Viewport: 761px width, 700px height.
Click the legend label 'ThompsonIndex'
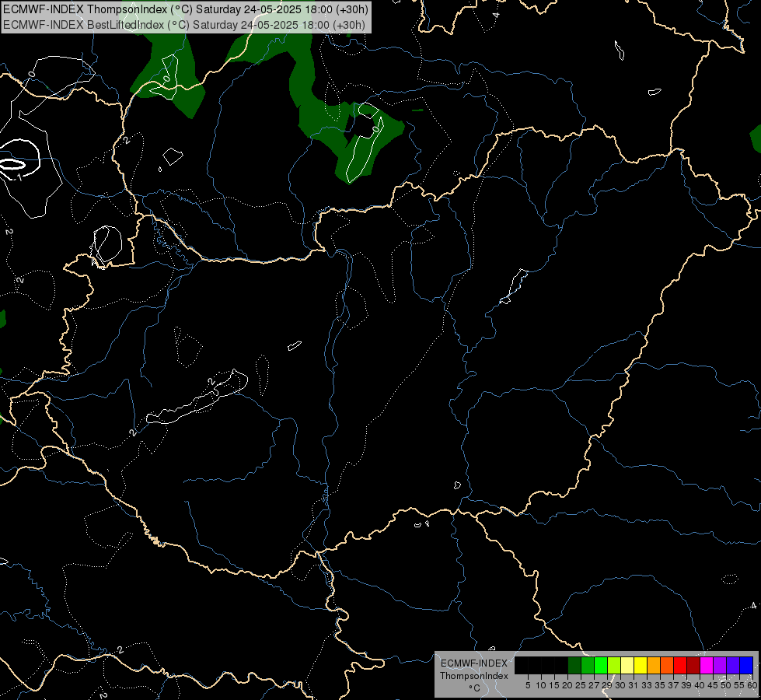pyautogui.click(x=473, y=676)
